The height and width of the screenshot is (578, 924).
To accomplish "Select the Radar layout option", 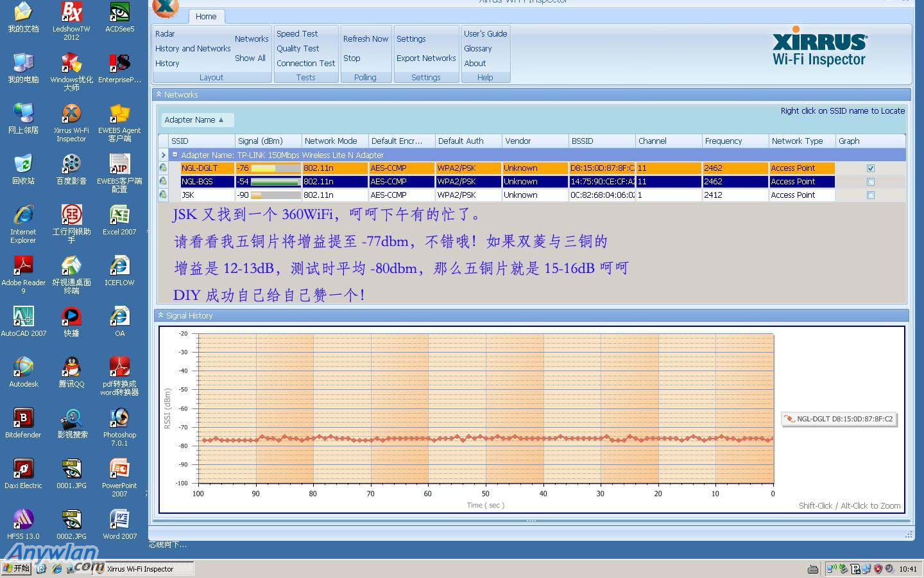I will tap(165, 33).
